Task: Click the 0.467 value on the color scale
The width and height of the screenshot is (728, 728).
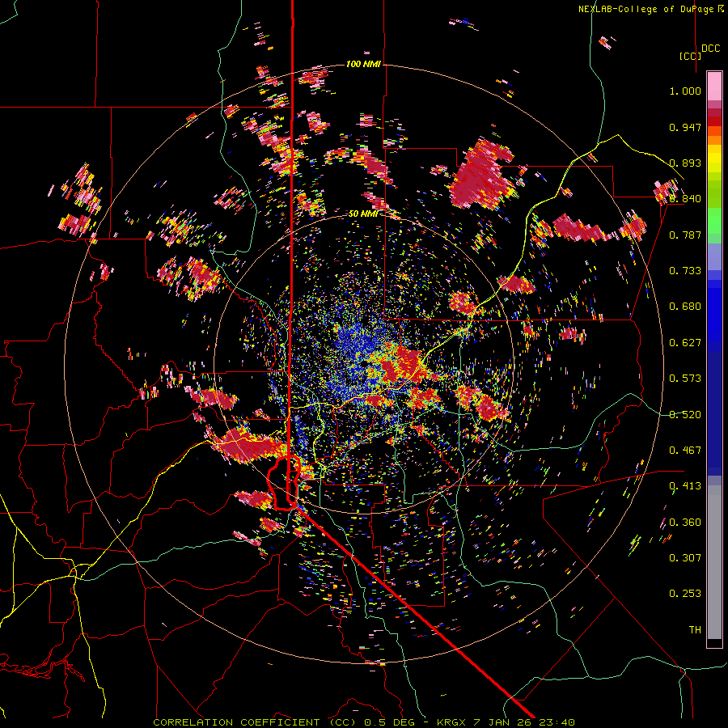Action: pos(685,451)
